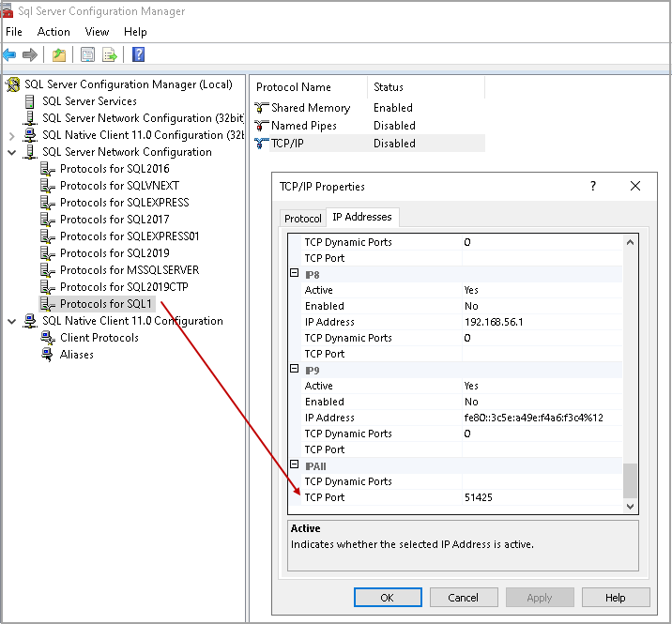The image size is (672, 624).
Task: Collapse the IPAll section
Action: click(x=294, y=464)
